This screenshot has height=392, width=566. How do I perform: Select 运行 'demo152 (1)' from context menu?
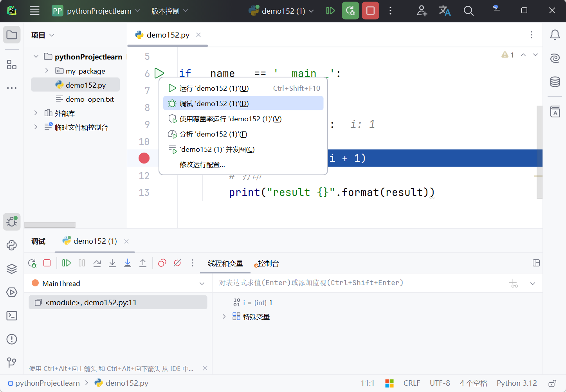[243, 88]
